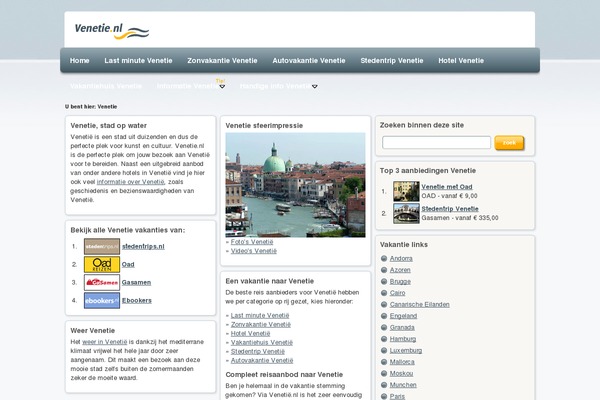Follow the 'weer in Venetië' link

click(x=104, y=342)
